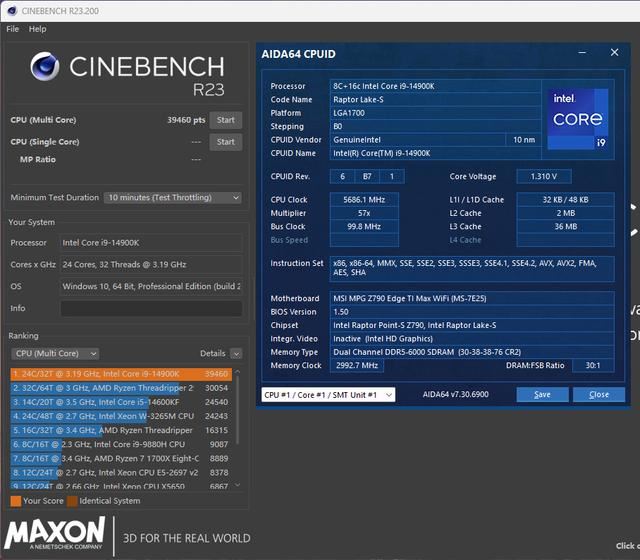Click ranking list scroll down arrow
Image resolution: width=640 pixels, height=560 pixels.
pos(238,485)
